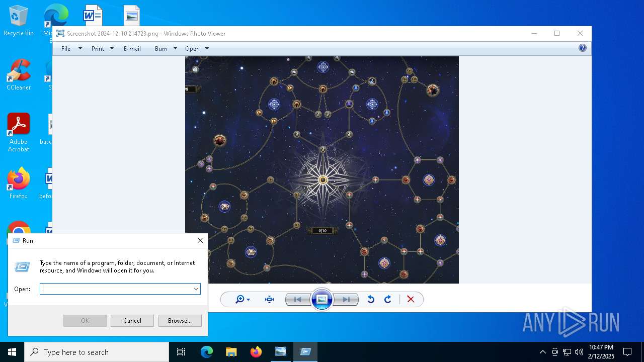Open the Recycle Bin desktop icon
The image size is (644, 362).
pyautogui.click(x=18, y=21)
